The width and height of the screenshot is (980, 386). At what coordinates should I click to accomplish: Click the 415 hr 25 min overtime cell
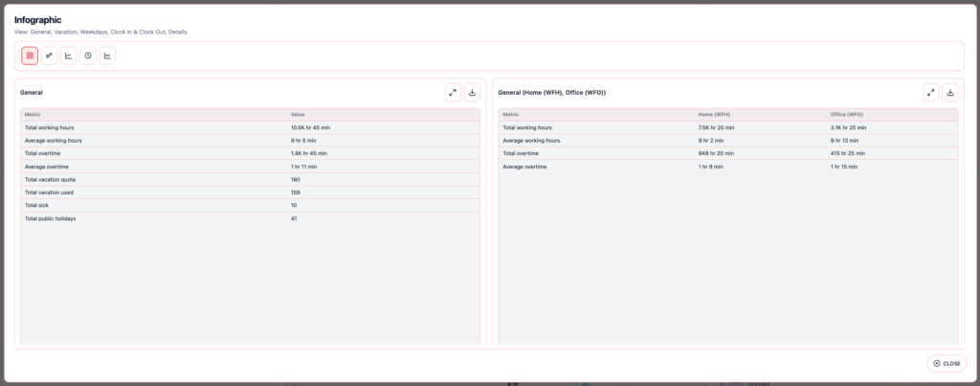(x=848, y=153)
